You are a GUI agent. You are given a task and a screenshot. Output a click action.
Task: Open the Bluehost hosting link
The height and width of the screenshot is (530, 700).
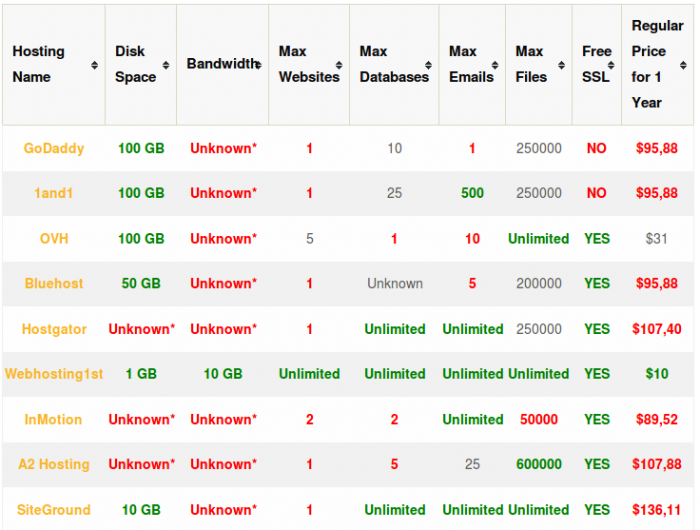point(54,284)
